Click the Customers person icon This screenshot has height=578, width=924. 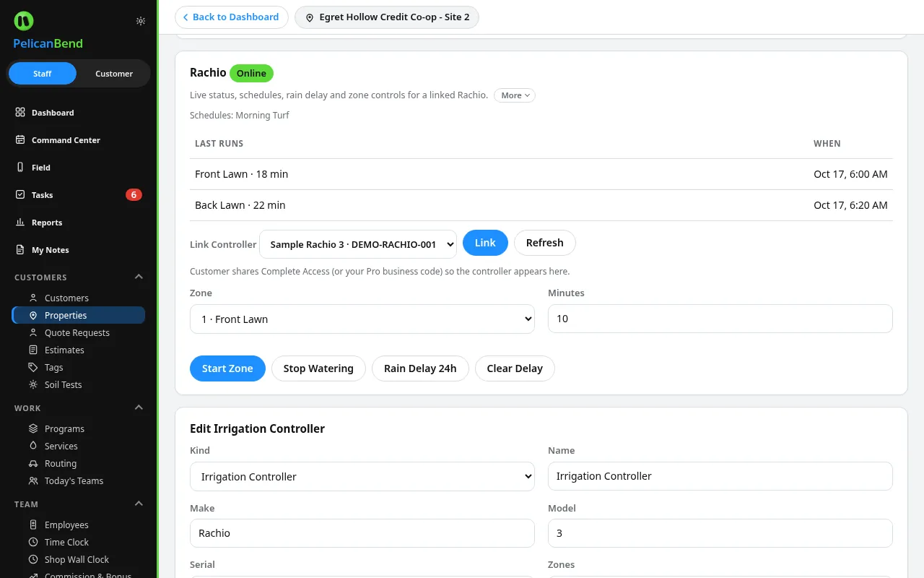[33, 298]
